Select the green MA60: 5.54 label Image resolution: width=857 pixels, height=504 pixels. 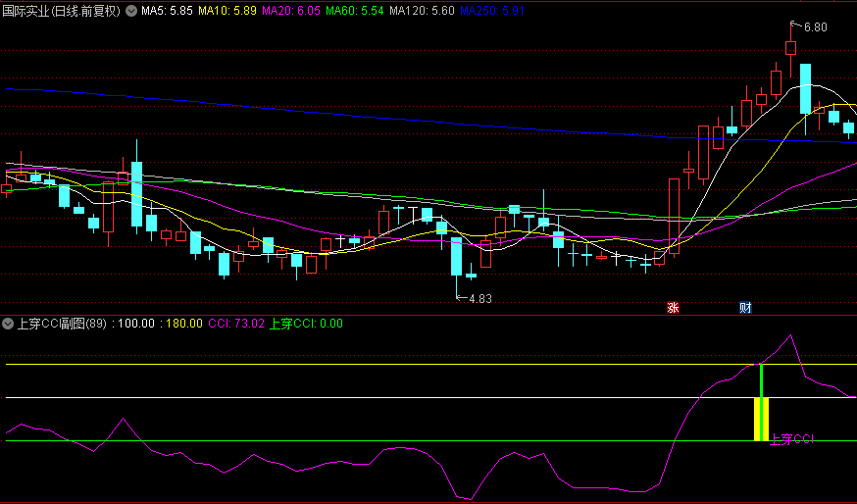pyautogui.click(x=355, y=11)
